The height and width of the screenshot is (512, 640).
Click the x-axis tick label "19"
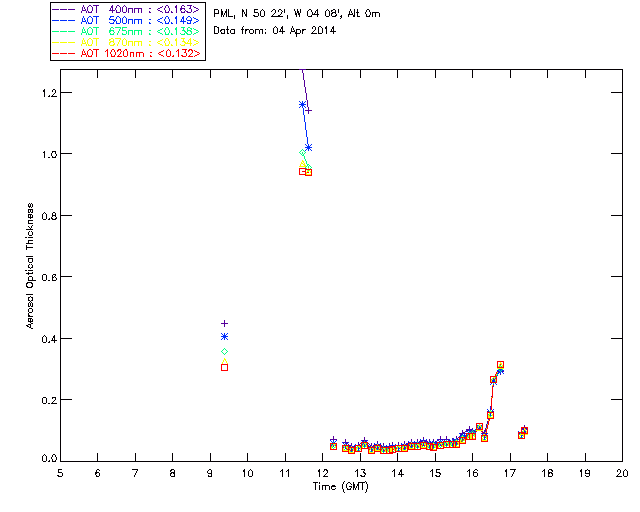585,473
